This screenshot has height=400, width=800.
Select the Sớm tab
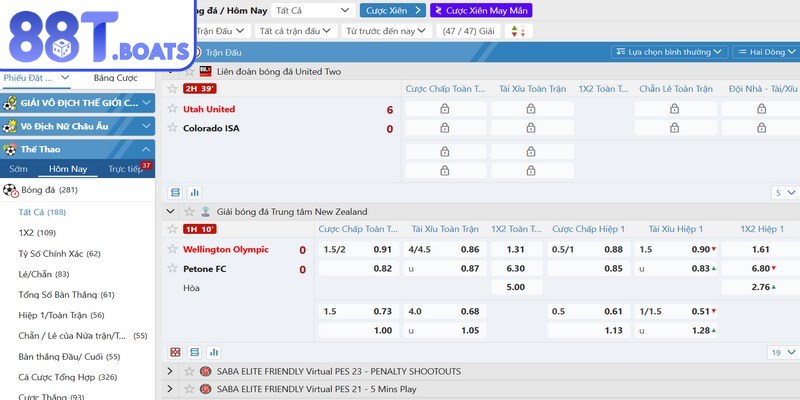18,169
